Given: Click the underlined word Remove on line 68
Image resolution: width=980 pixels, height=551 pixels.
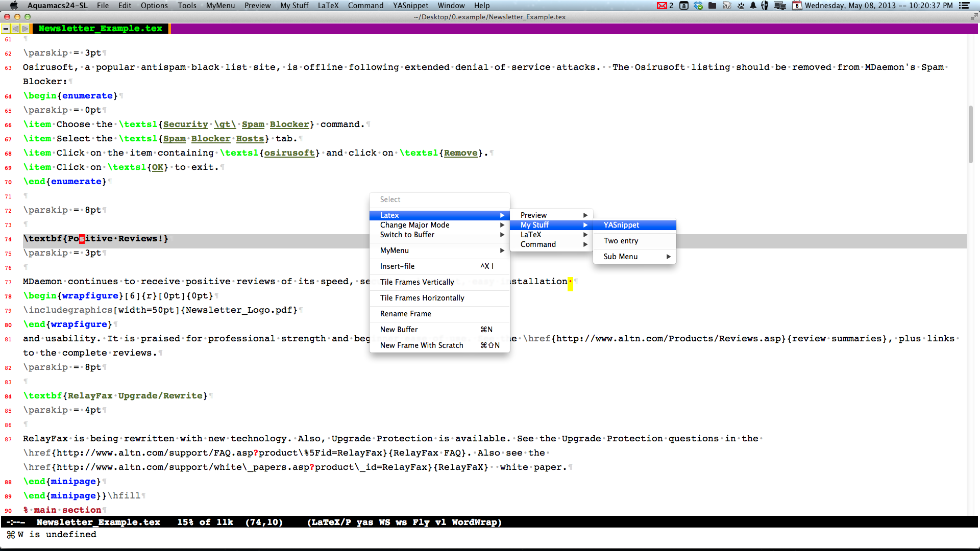Looking at the screenshot, I should [461, 153].
